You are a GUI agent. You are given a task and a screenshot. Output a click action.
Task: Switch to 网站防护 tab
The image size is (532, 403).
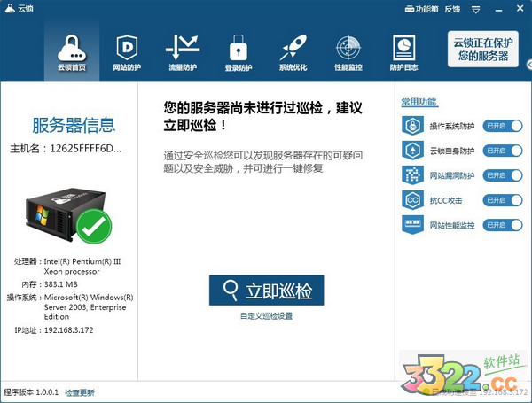pos(127,53)
